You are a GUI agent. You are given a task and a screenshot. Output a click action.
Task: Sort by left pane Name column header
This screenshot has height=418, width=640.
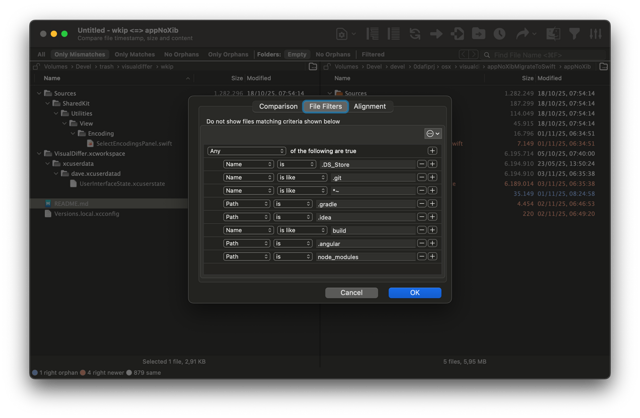click(52, 78)
